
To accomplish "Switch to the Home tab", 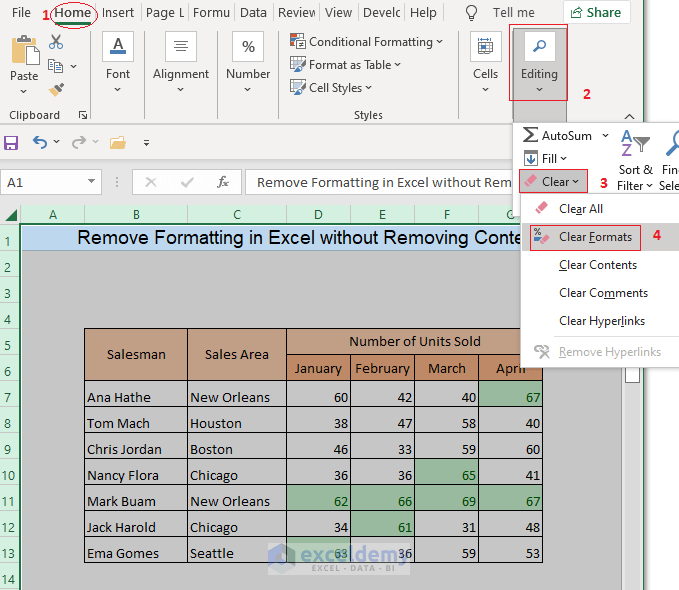I will point(73,13).
